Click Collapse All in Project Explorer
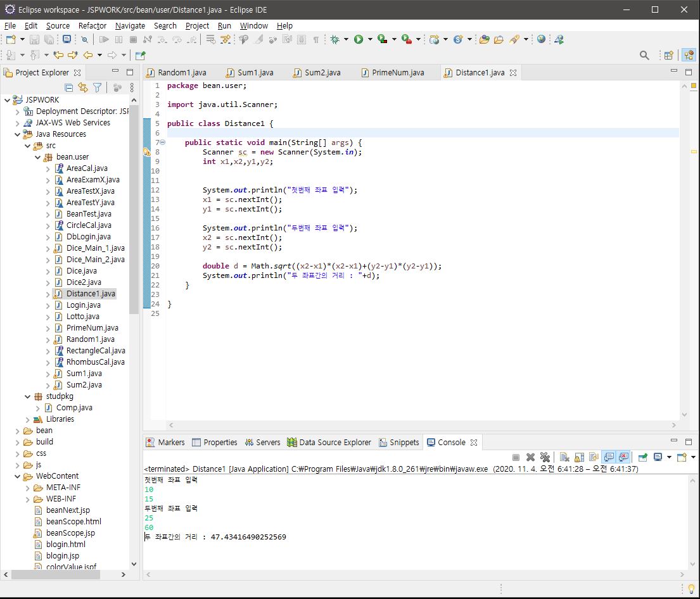 tap(69, 88)
